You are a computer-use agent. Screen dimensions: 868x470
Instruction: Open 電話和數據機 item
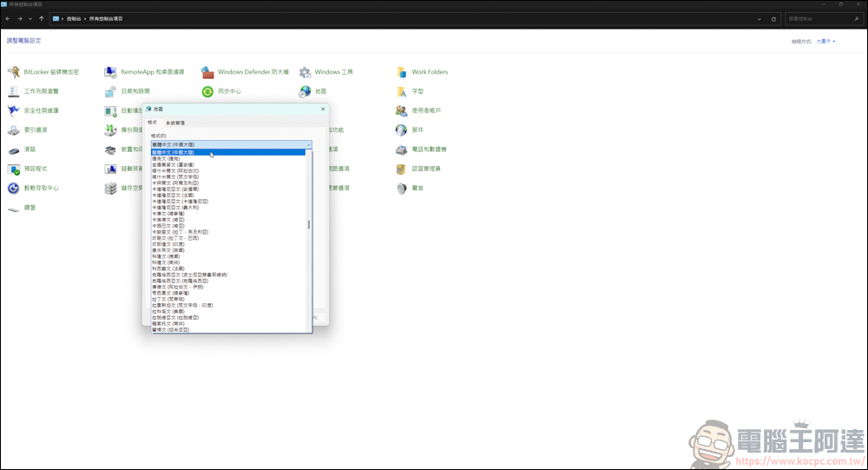[x=421, y=149]
